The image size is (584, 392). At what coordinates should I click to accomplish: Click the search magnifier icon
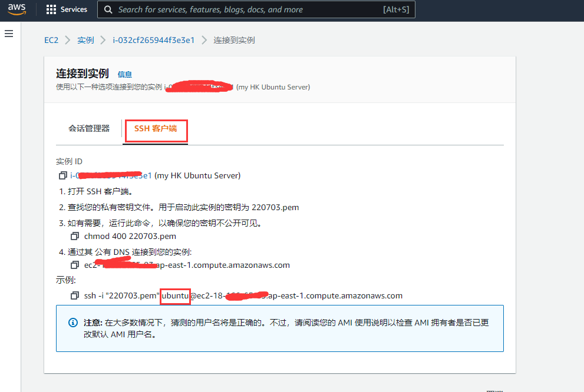click(x=108, y=9)
